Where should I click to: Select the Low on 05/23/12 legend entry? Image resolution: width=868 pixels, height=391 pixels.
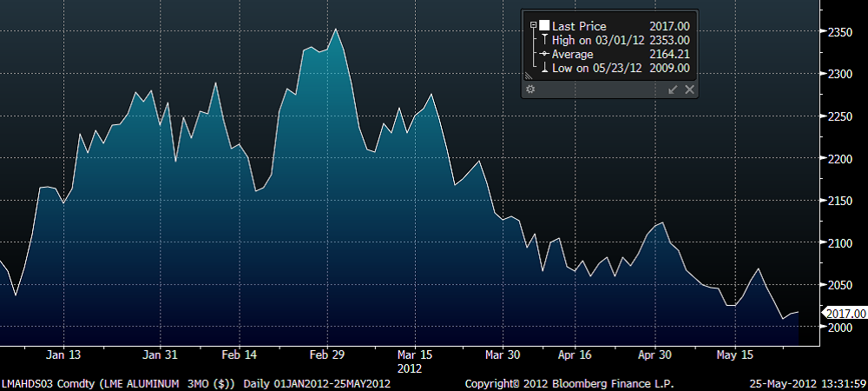[x=595, y=68]
